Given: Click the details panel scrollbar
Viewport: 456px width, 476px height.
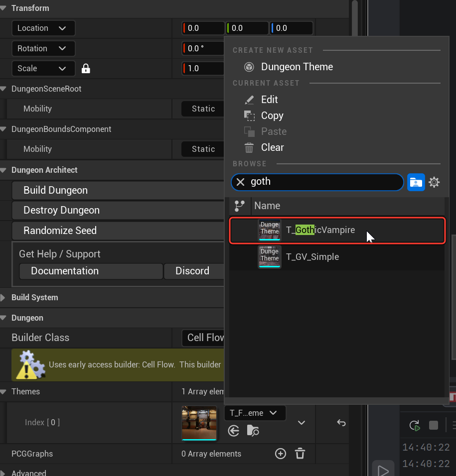Looking at the screenshot, I should tap(354, 18).
